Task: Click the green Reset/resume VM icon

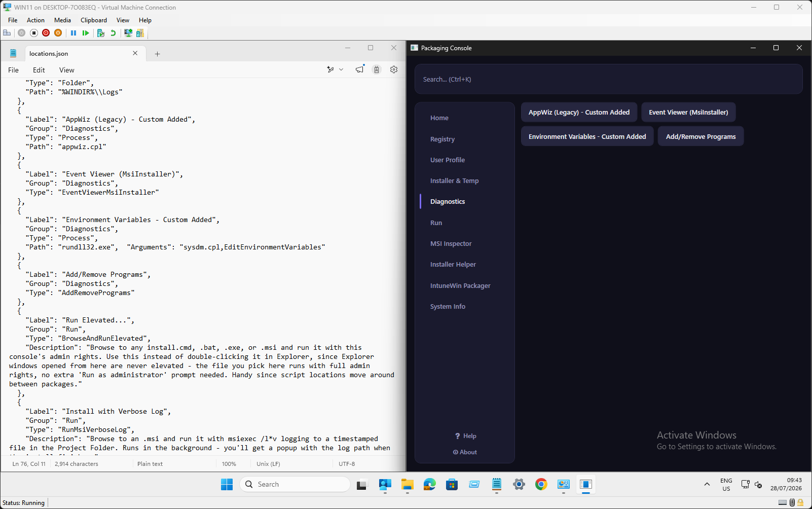Action: click(x=86, y=33)
